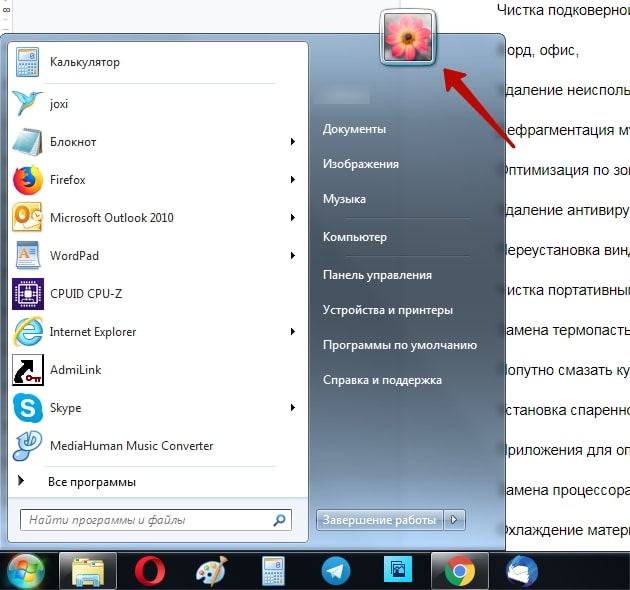Open CPUID CPU-Z icon
This screenshot has width=630, height=590.
28,294
